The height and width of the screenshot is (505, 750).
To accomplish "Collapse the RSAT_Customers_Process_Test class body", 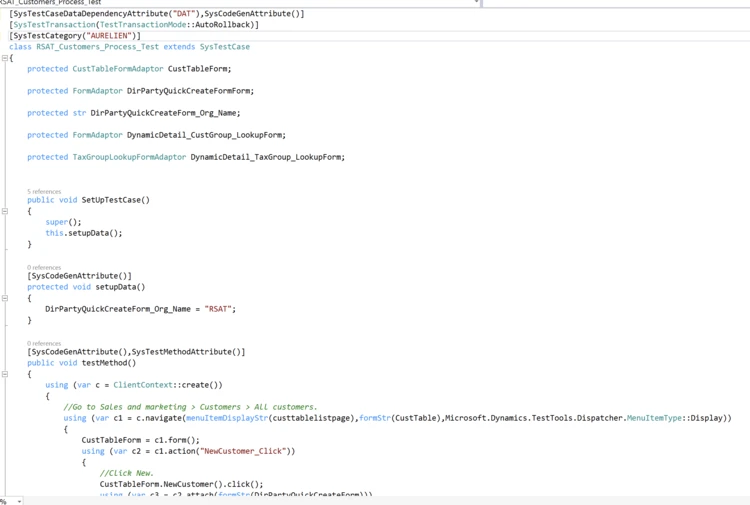I will coord(5,58).
